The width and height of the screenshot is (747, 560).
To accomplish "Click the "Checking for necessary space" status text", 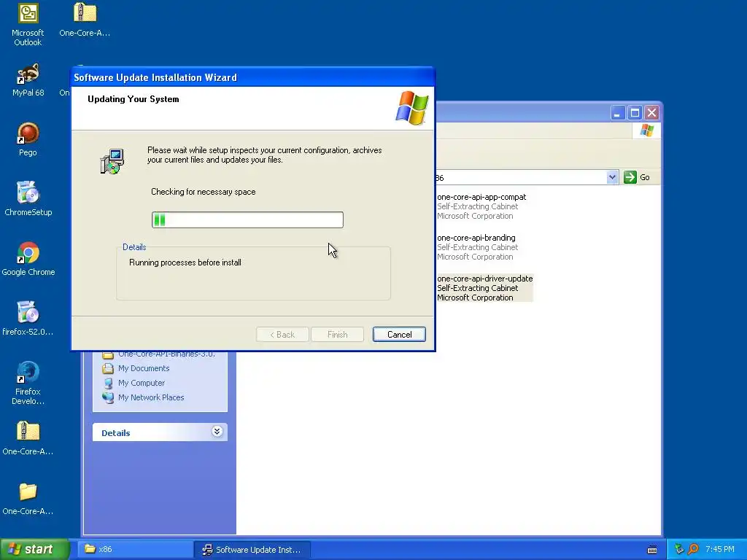I will pyautogui.click(x=204, y=192).
